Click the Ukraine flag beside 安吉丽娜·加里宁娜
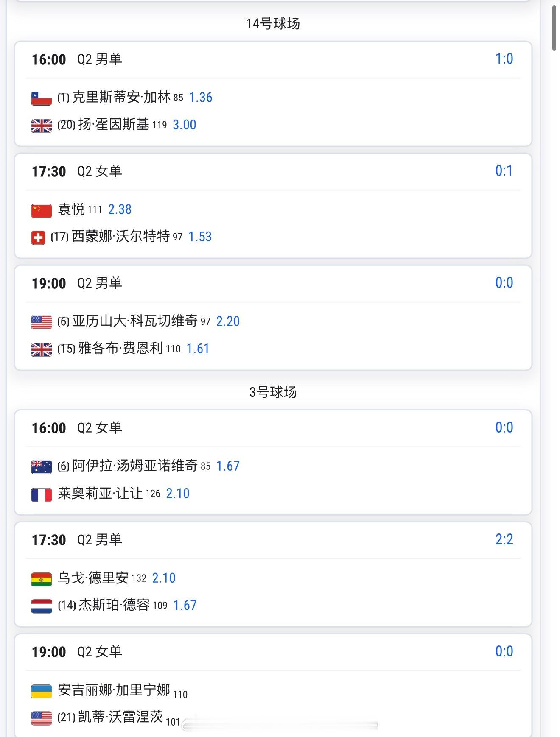This screenshot has width=560, height=737. point(42,691)
